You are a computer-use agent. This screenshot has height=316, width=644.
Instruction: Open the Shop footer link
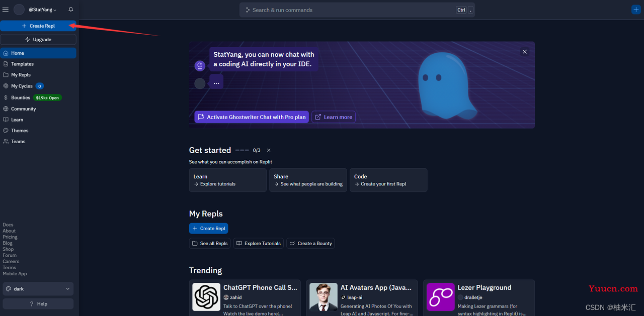tap(8, 249)
